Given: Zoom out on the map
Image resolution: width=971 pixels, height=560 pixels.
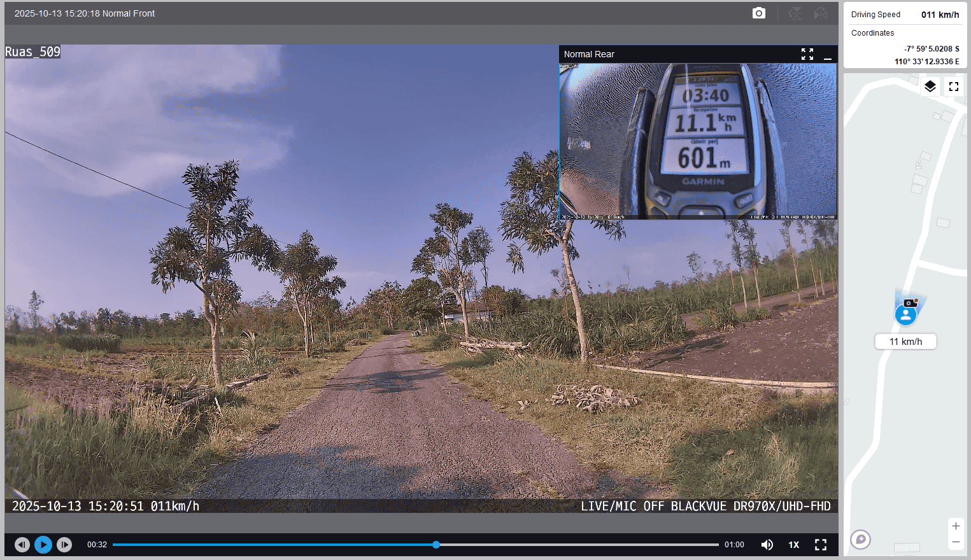Looking at the screenshot, I should (x=956, y=542).
